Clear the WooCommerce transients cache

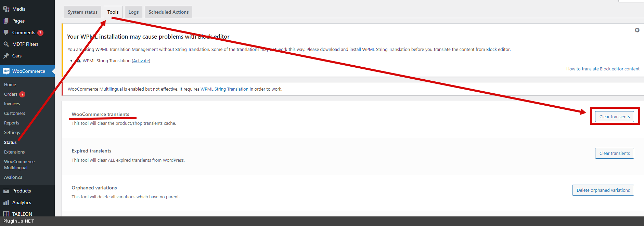click(614, 117)
